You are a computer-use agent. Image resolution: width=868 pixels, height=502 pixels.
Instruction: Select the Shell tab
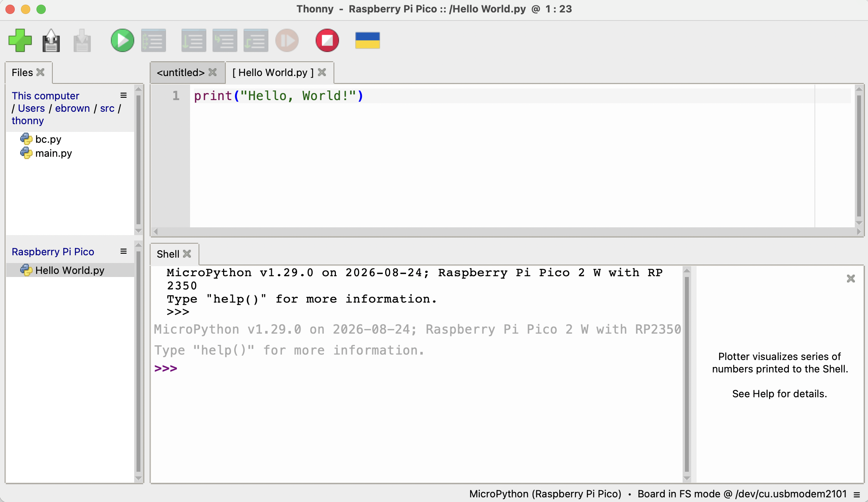pyautogui.click(x=168, y=254)
